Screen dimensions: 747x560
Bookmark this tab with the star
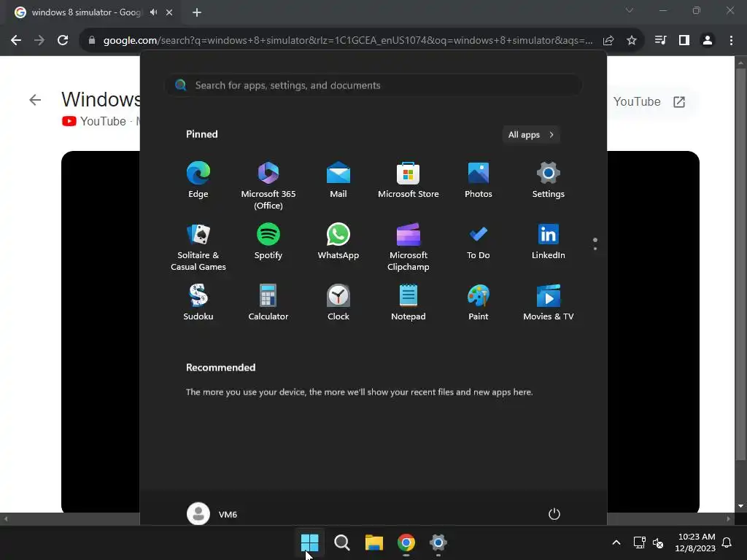632,41
